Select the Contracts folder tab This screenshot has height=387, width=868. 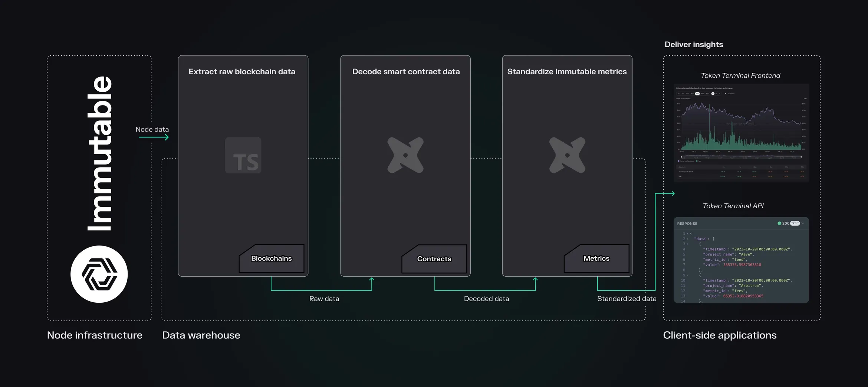tap(434, 259)
